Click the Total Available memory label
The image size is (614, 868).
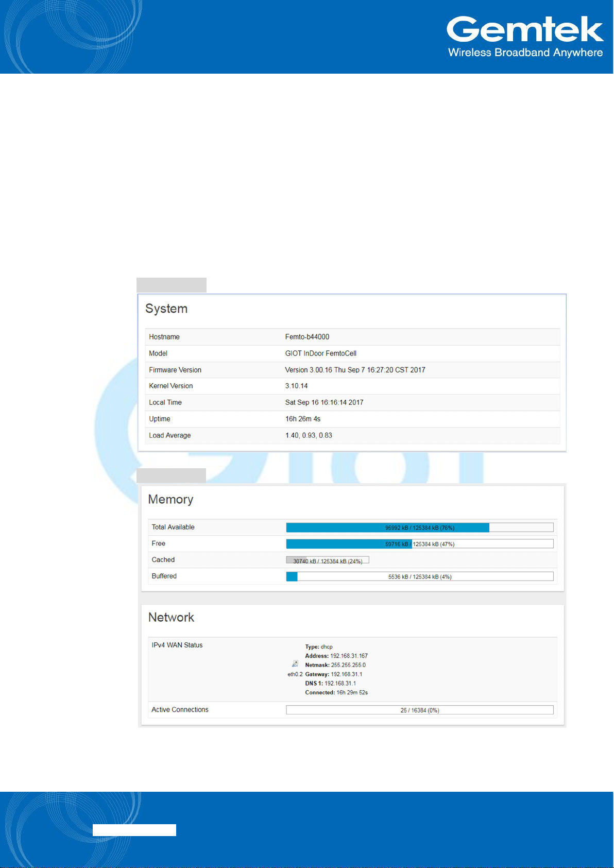[173, 527]
